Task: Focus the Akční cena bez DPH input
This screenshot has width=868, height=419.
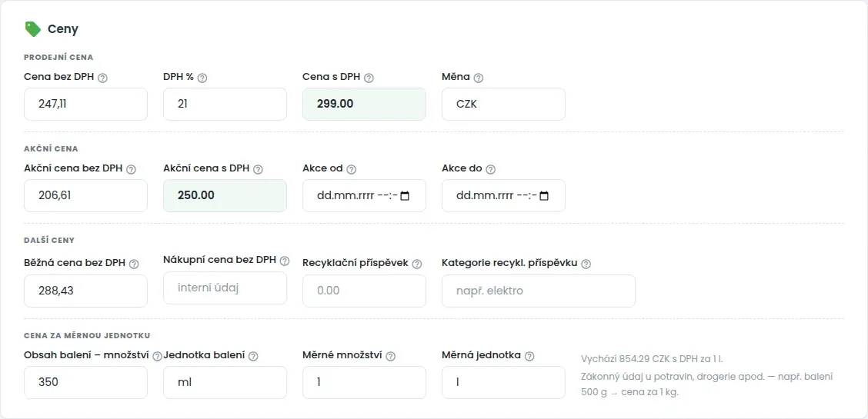Action: point(86,196)
